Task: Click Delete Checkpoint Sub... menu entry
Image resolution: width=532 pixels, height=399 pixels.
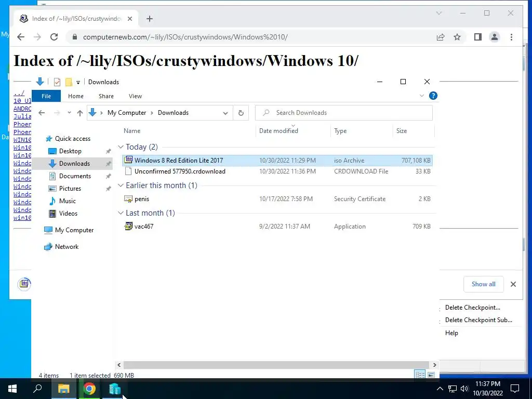Action: click(478, 320)
